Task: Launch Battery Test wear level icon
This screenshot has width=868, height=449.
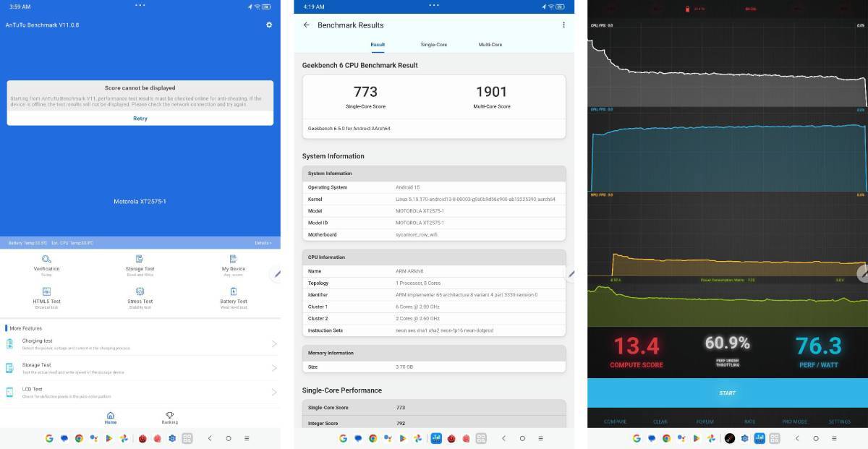Action: 233,291
